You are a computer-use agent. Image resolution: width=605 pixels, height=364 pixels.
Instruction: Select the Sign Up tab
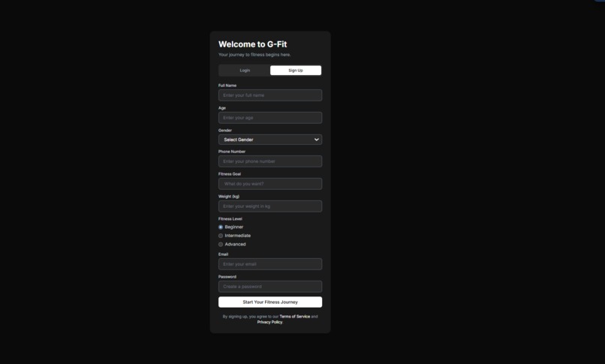(x=296, y=71)
